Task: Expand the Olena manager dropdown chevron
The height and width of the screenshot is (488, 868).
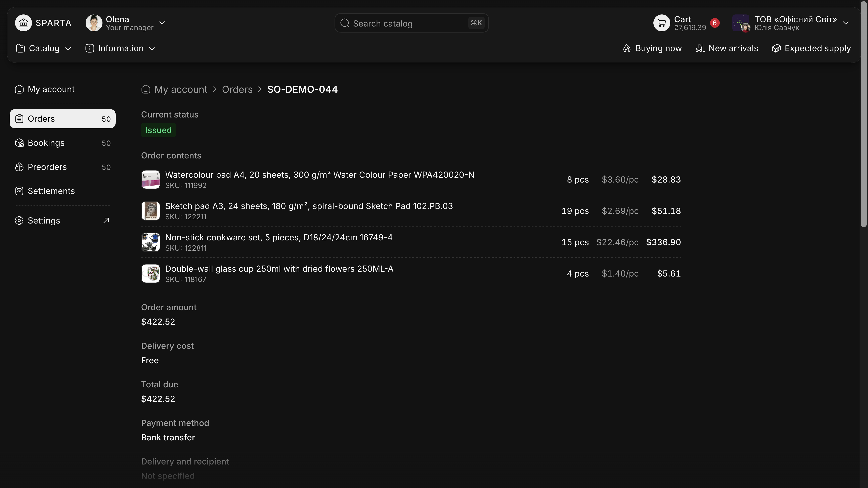Action: point(162,23)
